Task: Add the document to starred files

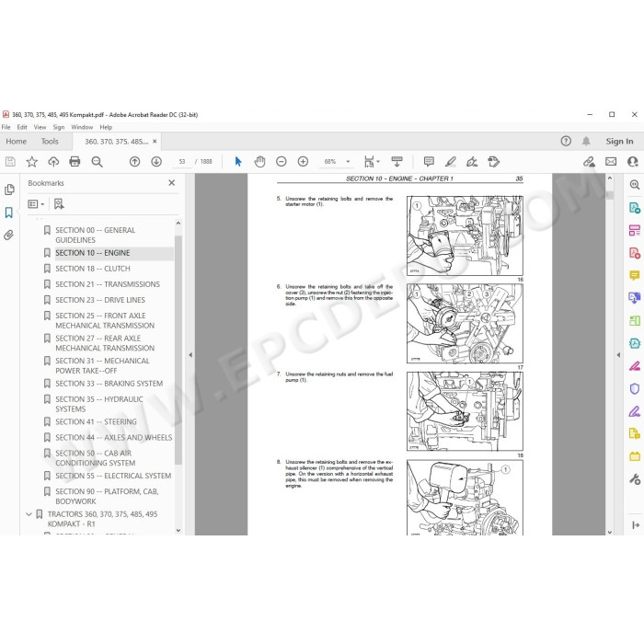Action: [31, 162]
